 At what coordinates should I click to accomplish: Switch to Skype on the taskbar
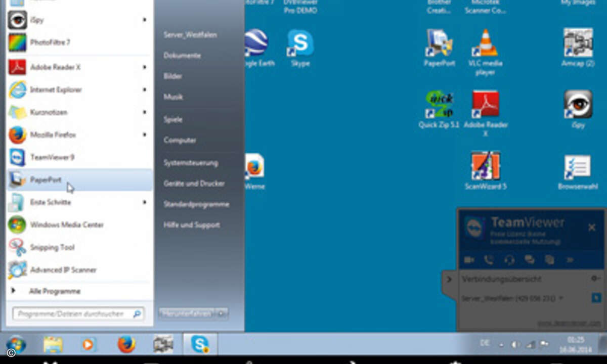pyautogui.click(x=200, y=344)
